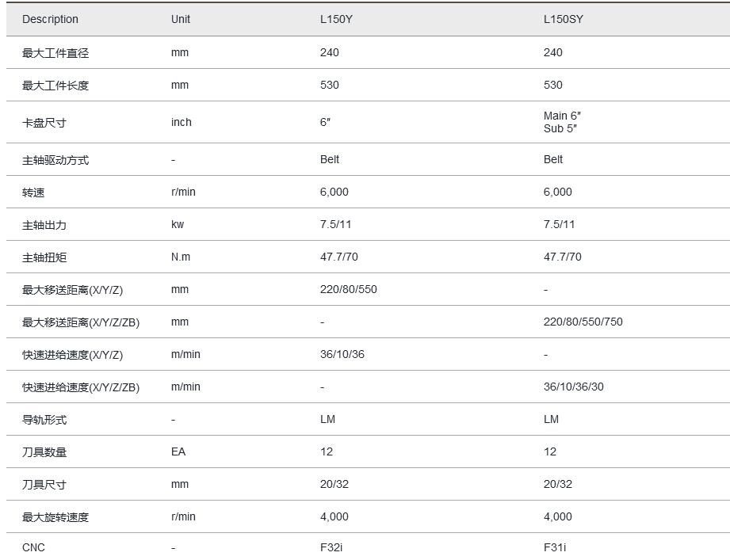Screen dimensions: 730x560
Task: Click the Unit column header
Action: pos(181,19)
